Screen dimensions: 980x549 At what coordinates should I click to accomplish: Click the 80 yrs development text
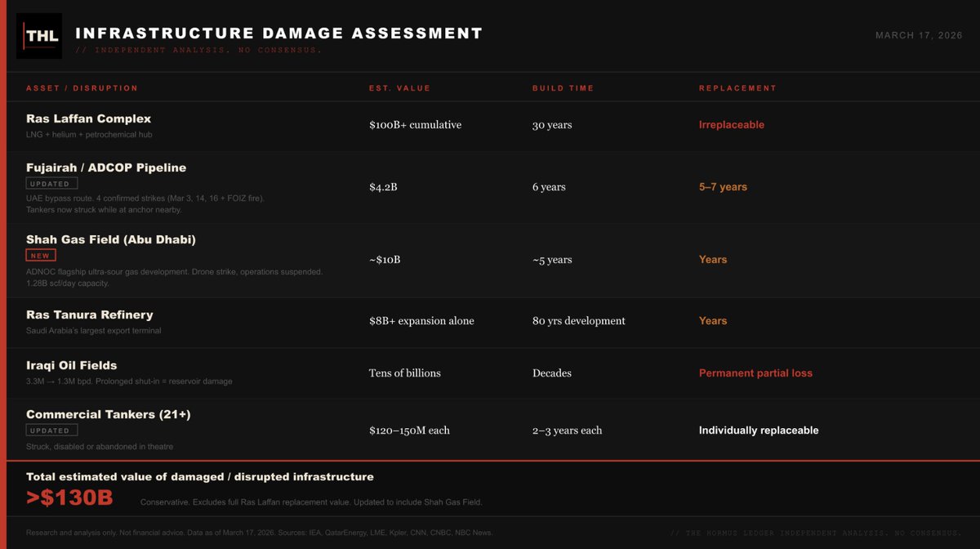click(x=579, y=321)
